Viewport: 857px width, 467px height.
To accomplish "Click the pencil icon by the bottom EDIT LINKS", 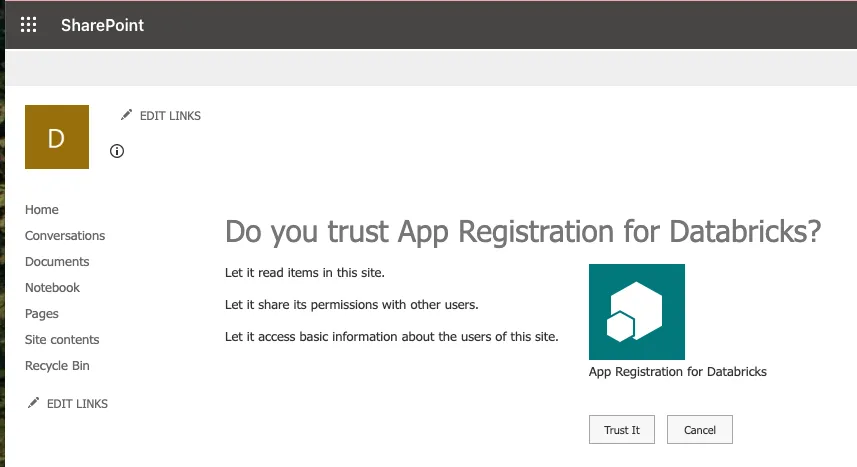I will pos(34,403).
